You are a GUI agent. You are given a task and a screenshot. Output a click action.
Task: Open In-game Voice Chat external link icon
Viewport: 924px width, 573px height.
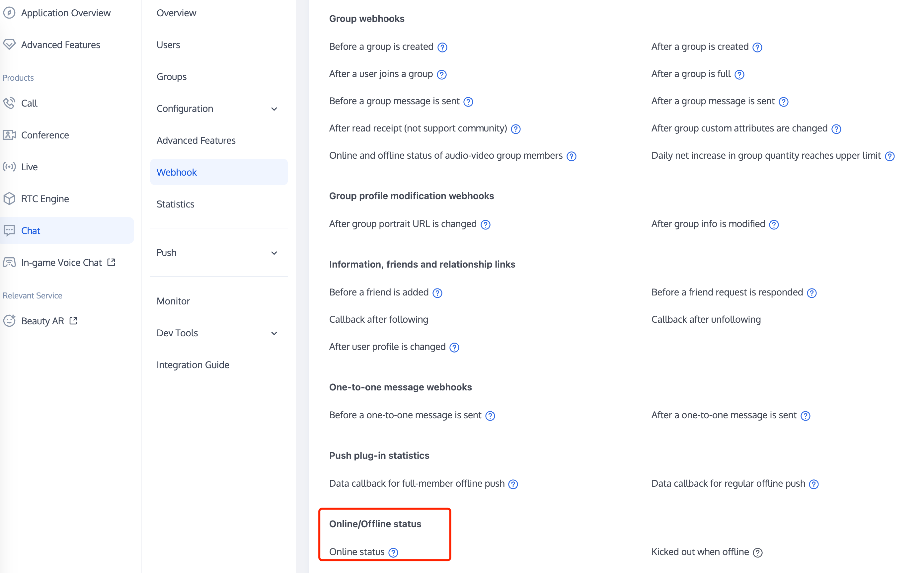click(x=111, y=262)
